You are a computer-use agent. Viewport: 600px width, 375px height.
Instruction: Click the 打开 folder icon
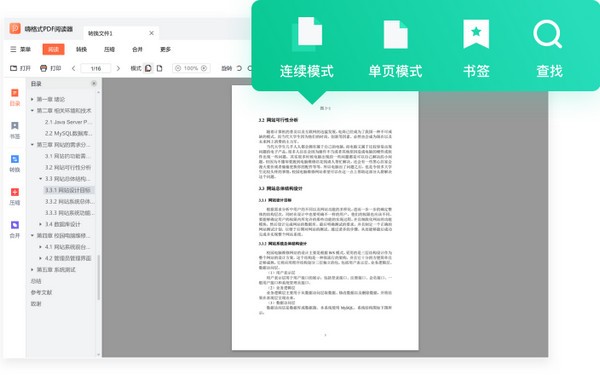point(13,68)
